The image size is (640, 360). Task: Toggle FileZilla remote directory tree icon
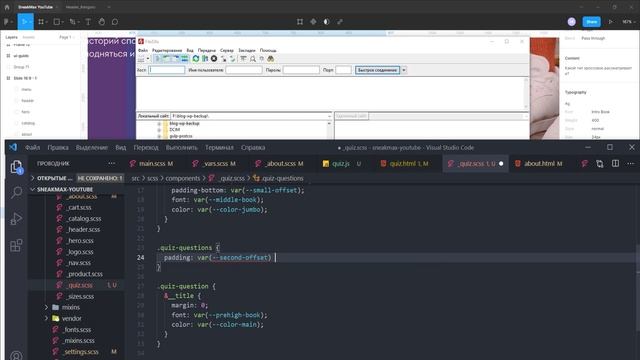coord(176,59)
